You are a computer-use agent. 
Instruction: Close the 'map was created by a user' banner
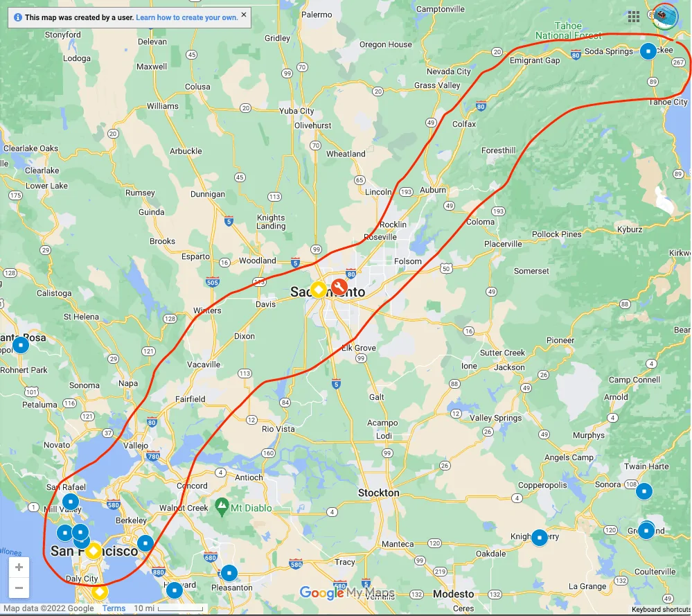244,15
